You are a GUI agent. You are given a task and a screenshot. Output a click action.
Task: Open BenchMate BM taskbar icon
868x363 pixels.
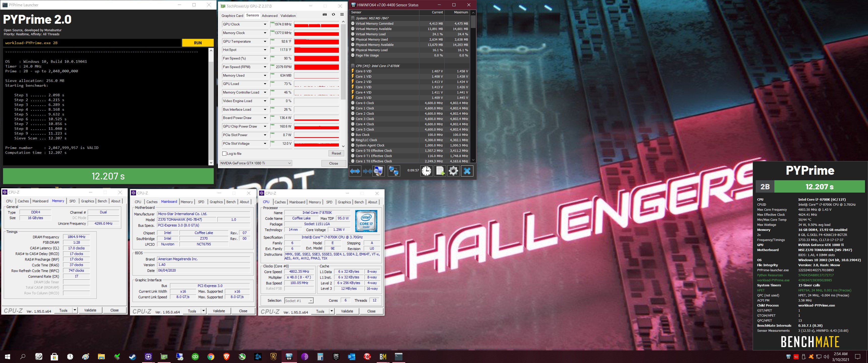click(383, 356)
